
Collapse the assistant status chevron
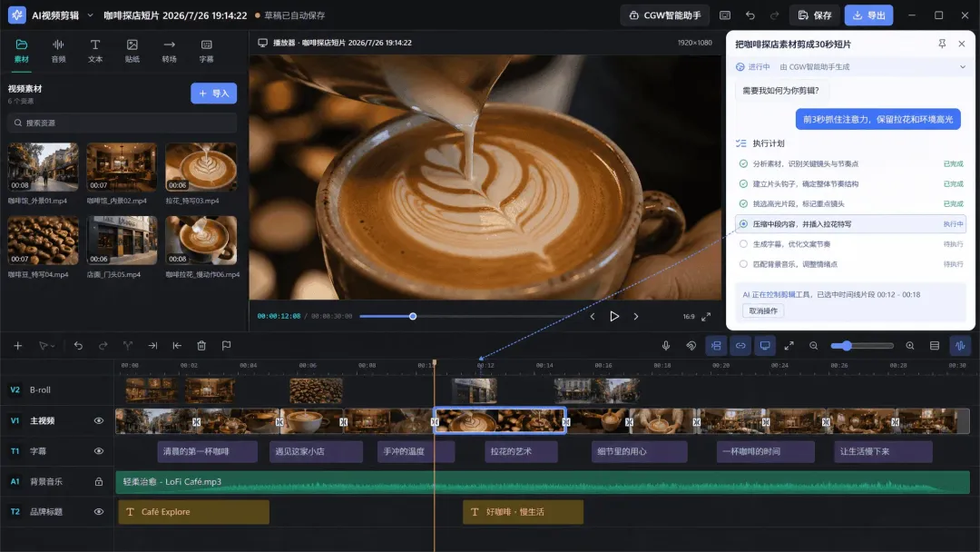pyautogui.click(x=963, y=67)
